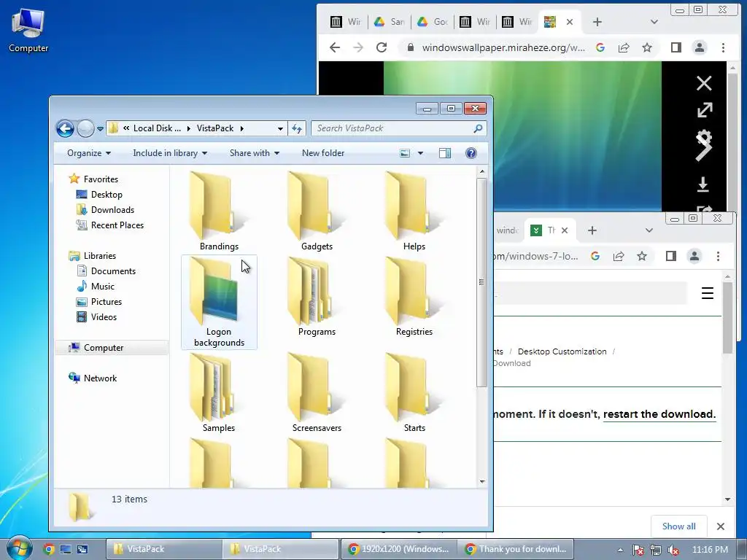Viewport: 747px width, 560px height.
Task: Change view using the Explorer view icon
Action: [404, 153]
